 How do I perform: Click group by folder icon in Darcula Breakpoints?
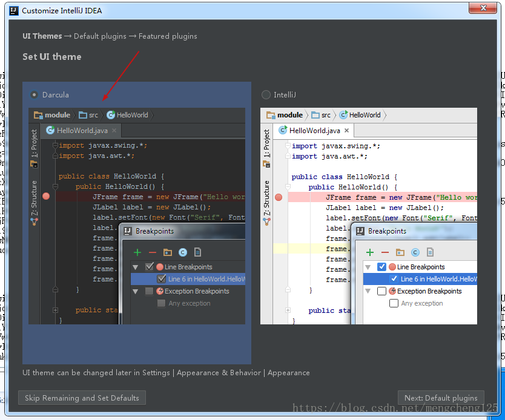pyautogui.click(x=168, y=252)
